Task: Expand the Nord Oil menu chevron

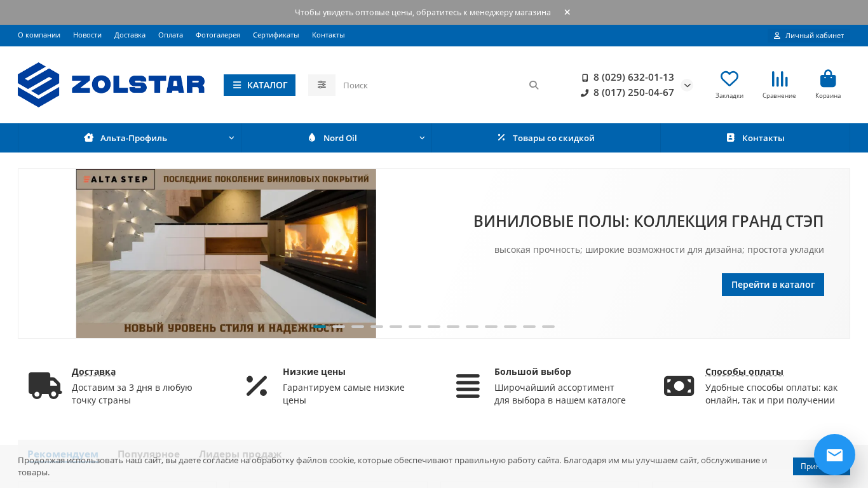Action: 422,138
